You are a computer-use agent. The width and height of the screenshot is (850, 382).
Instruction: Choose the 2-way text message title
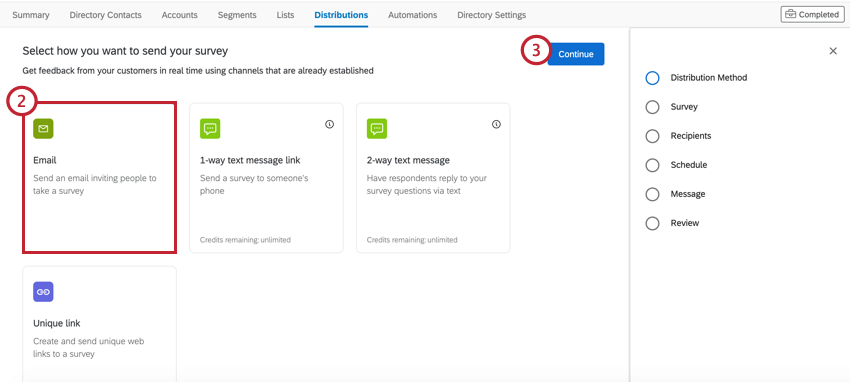[x=408, y=160]
